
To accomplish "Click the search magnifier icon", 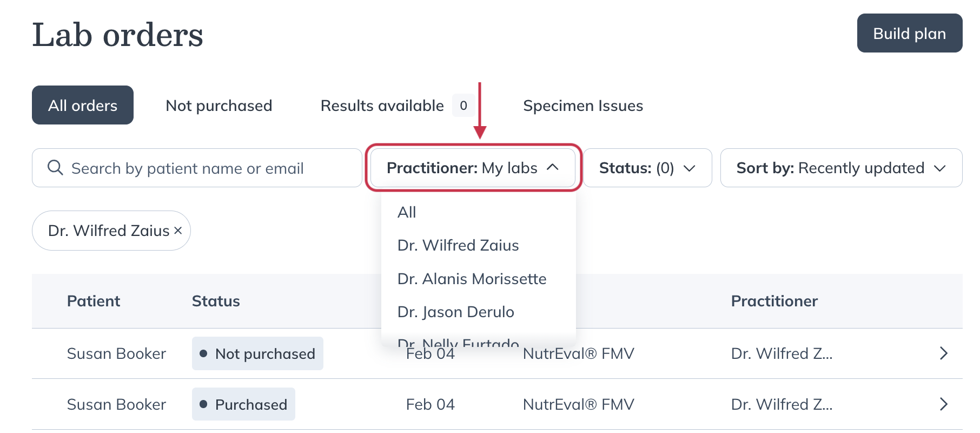I will click(x=55, y=167).
